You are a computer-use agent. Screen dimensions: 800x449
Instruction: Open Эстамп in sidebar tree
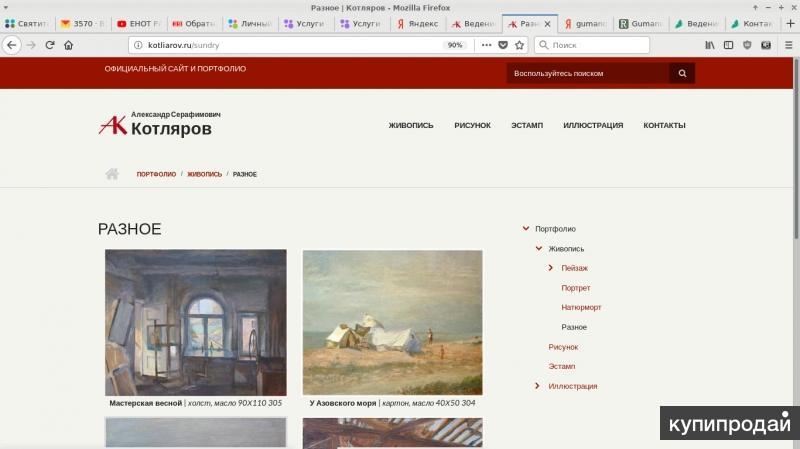562,366
